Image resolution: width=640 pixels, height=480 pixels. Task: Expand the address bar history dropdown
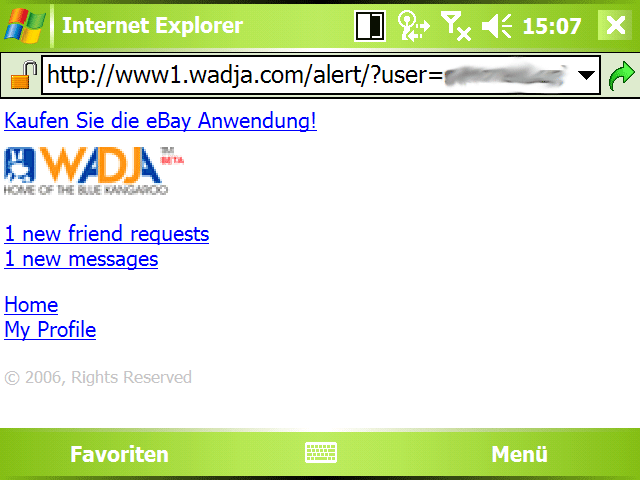[x=586, y=75]
